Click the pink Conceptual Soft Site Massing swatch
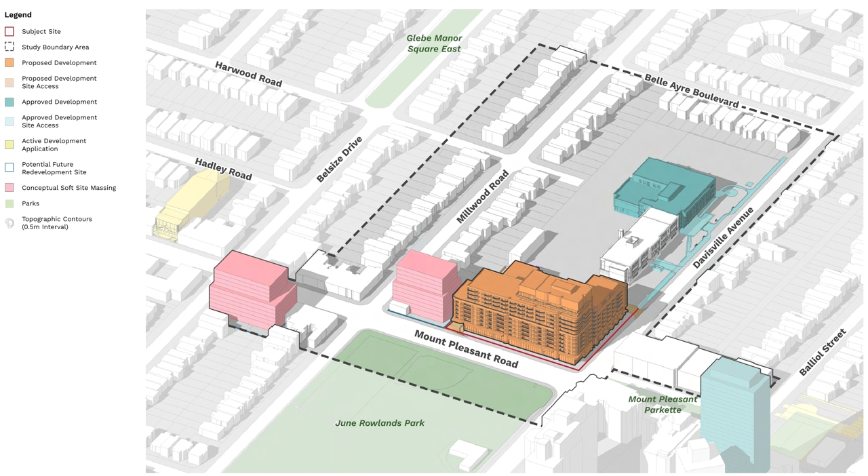This screenshot has height=476, width=868. click(x=9, y=188)
